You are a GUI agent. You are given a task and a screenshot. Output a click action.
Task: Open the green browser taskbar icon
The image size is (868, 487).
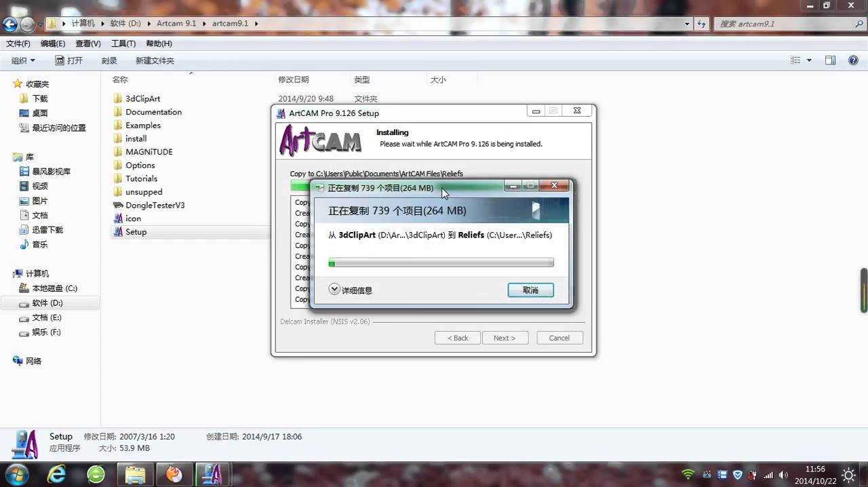96,473
